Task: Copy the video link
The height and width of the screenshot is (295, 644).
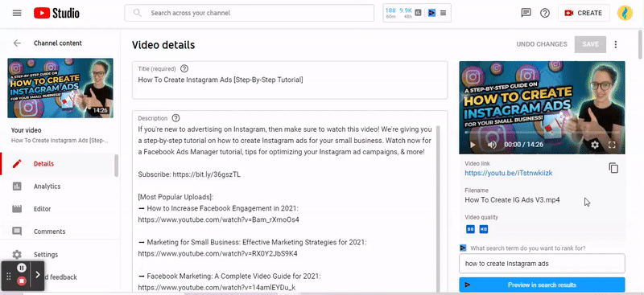Action: [613, 168]
